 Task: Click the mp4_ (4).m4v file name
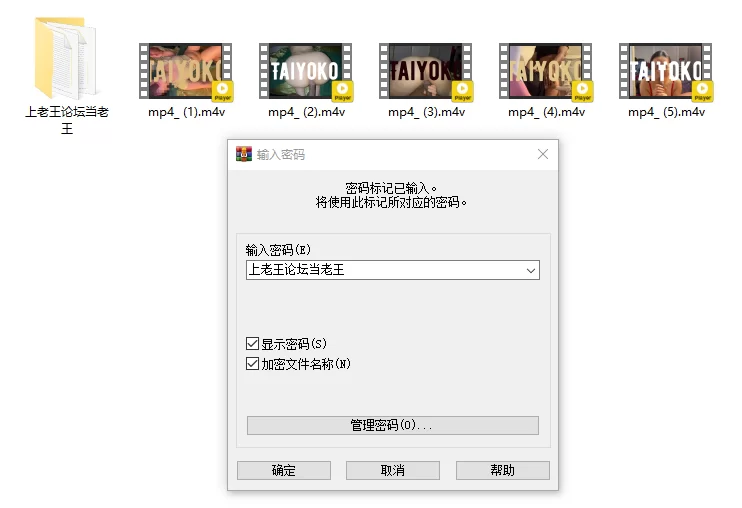[547, 112]
